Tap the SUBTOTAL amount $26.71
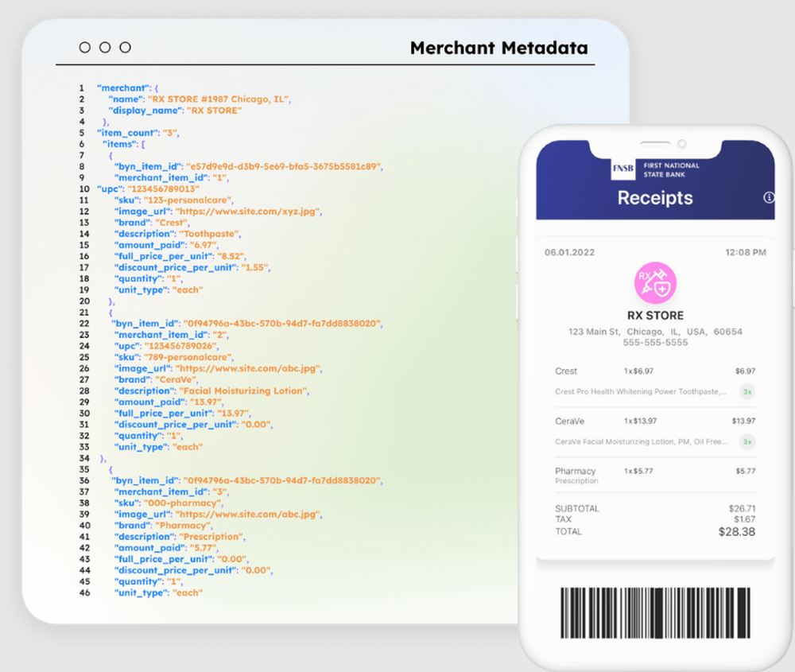The image size is (795, 672). [742, 509]
